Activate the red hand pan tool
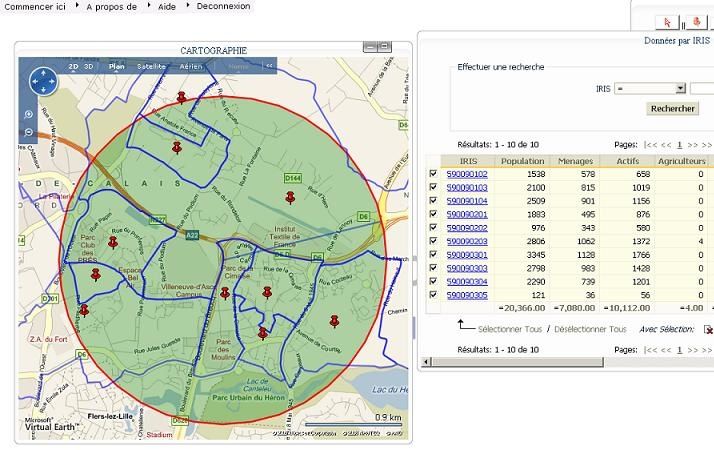The image size is (714, 450). (x=696, y=22)
